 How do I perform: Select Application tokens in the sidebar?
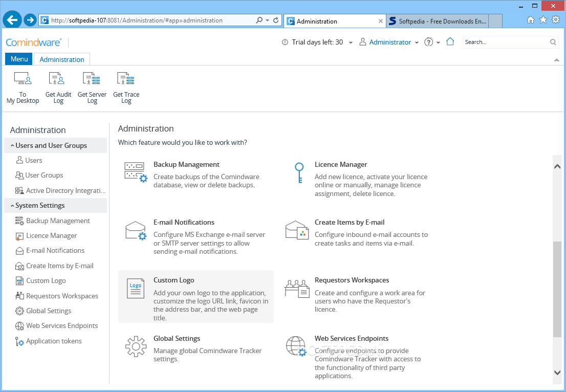click(54, 341)
